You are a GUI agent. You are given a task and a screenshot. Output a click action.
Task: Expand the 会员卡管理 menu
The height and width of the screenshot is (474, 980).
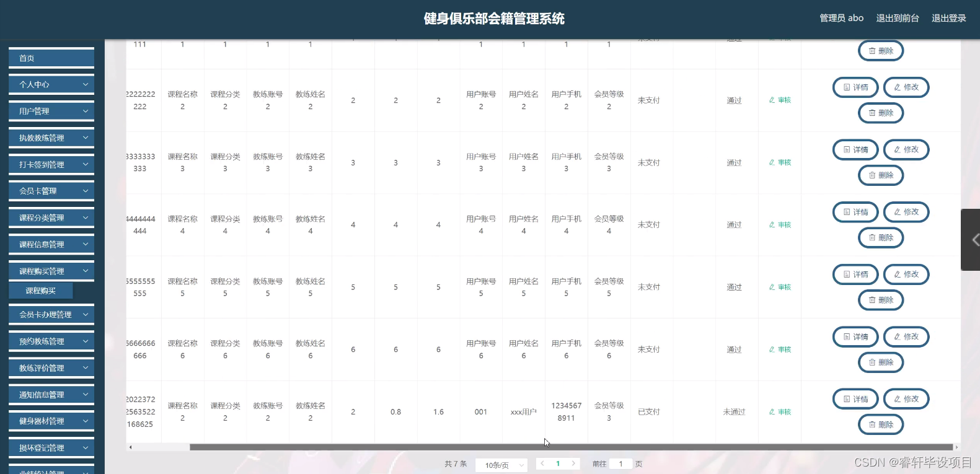click(x=51, y=191)
